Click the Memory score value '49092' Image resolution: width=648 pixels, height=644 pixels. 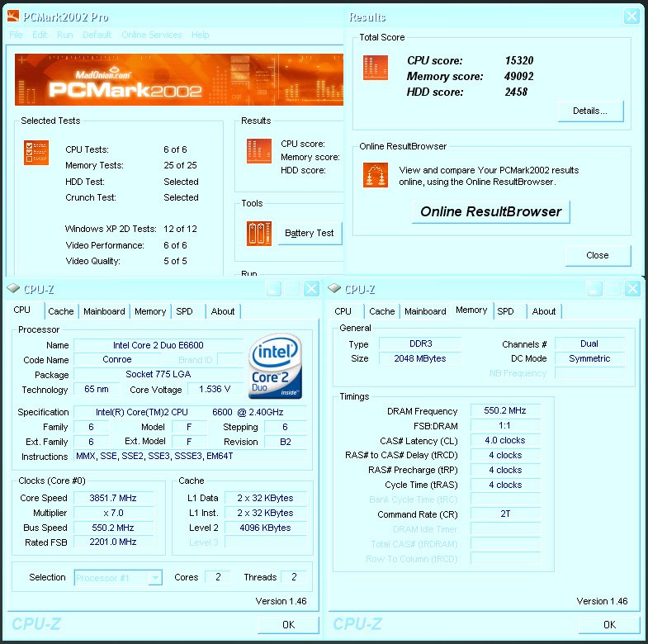click(519, 77)
